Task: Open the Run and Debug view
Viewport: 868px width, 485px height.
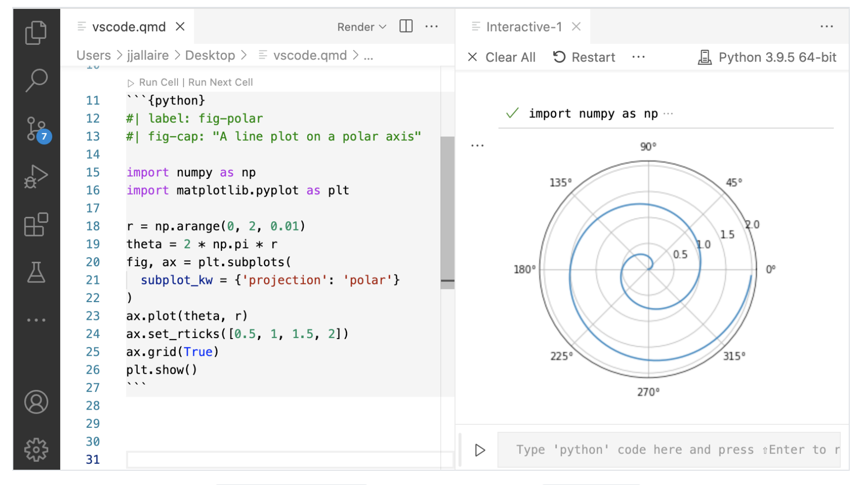Action: coord(36,176)
